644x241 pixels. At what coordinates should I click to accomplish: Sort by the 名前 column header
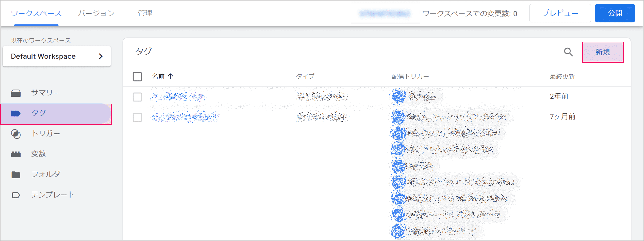tap(158, 76)
